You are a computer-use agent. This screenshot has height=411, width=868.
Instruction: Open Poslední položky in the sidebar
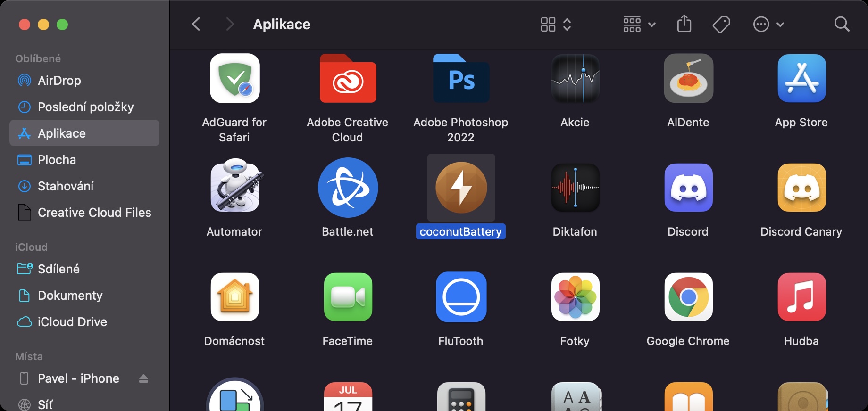[84, 107]
